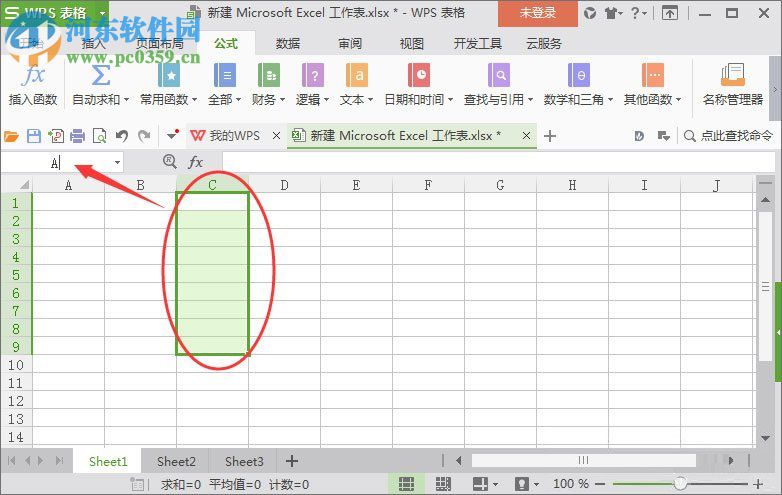Open the Name Manager (名称管理器)
This screenshot has height=495, width=782.
tap(733, 85)
